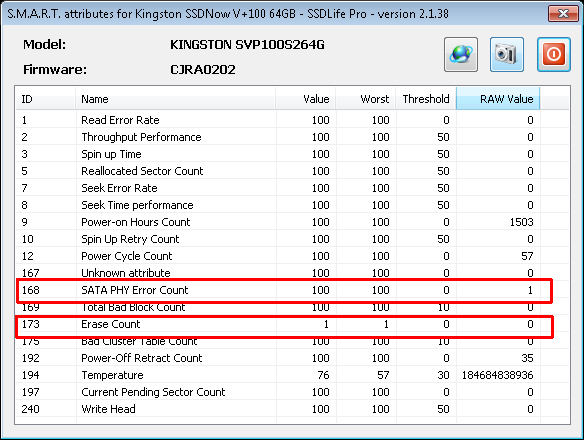Click the raw value 57 for Power Cycle
The image size is (584, 440).
tap(527, 256)
